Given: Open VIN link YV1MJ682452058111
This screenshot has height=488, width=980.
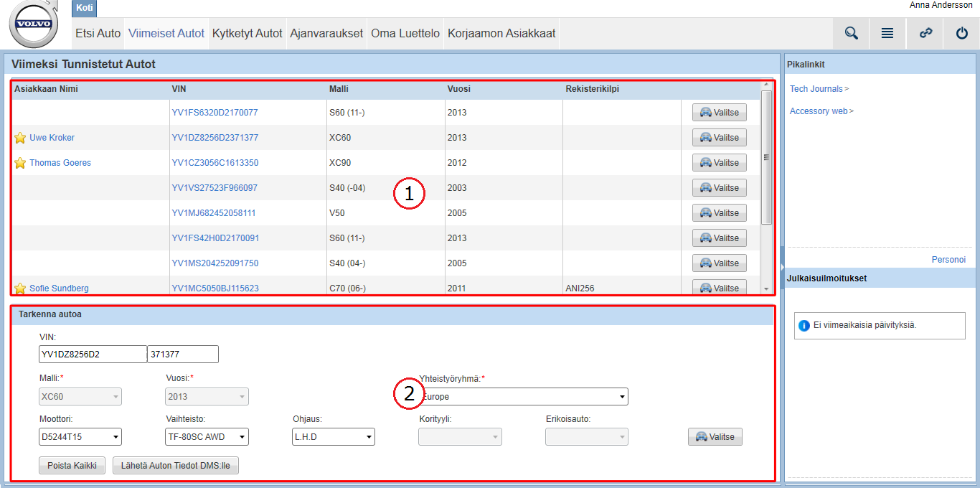Looking at the screenshot, I should [x=214, y=213].
